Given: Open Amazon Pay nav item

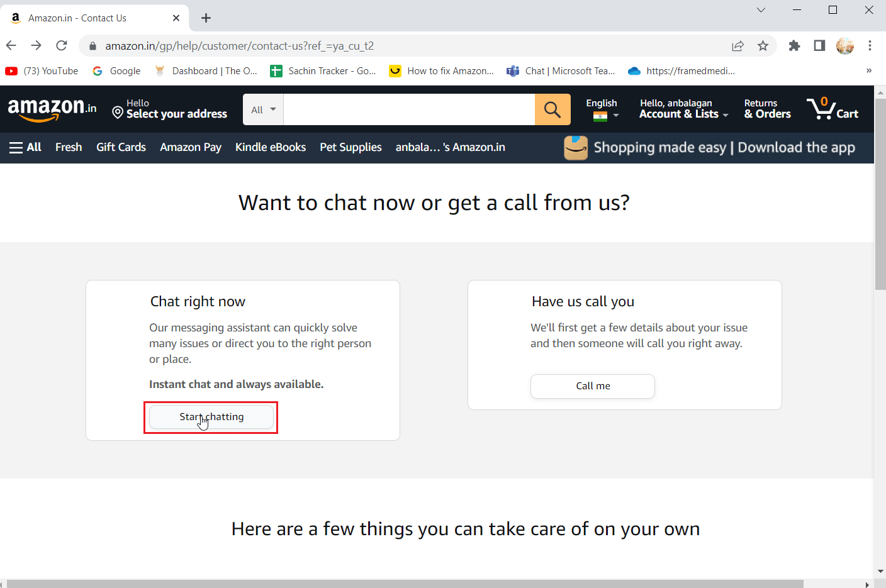Looking at the screenshot, I should (x=191, y=147).
